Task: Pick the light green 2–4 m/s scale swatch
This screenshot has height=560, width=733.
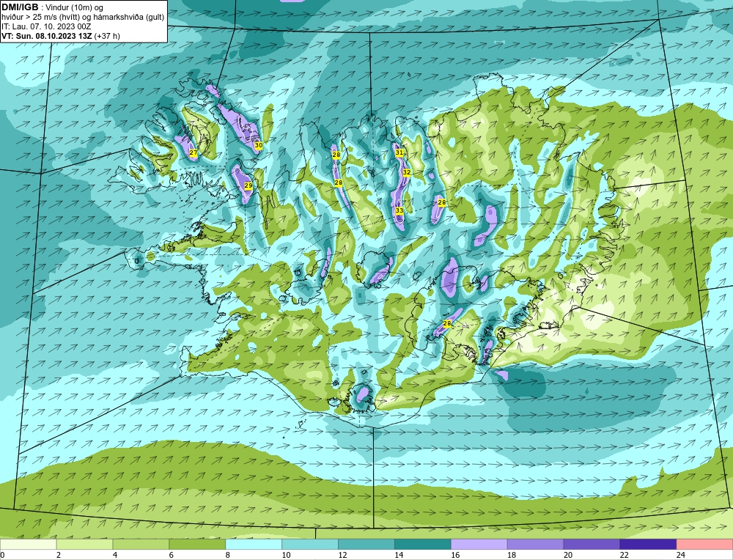Action: [x=84, y=545]
